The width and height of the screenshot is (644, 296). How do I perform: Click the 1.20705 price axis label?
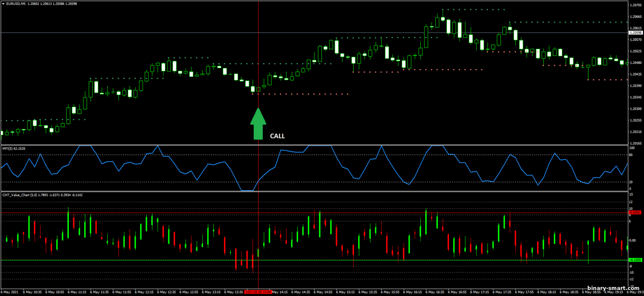[635, 5]
